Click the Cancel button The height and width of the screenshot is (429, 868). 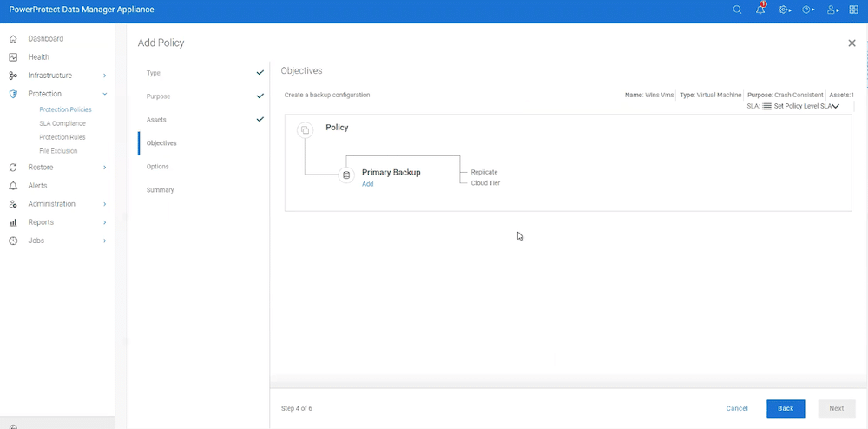737,408
